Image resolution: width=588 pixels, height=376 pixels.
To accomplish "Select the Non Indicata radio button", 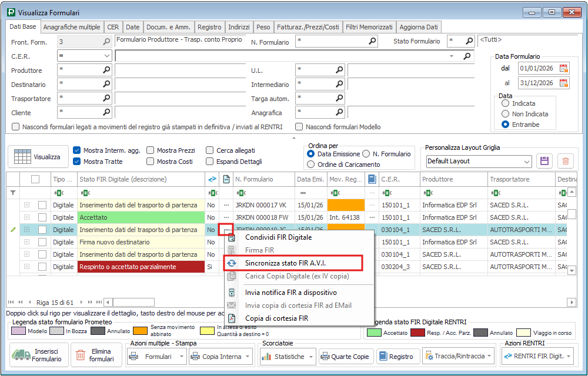I will pyautogui.click(x=505, y=114).
